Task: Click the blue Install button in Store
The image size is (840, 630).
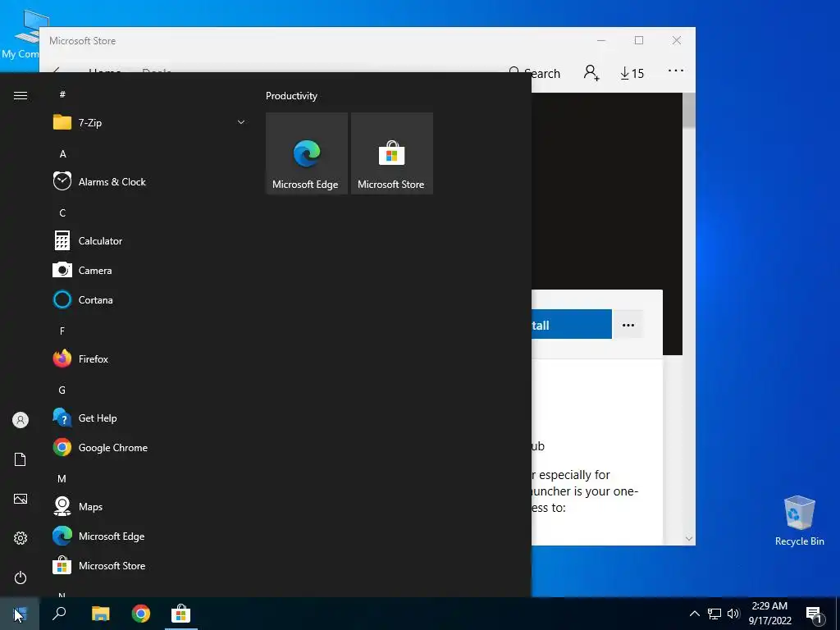Action: (572, 324)
